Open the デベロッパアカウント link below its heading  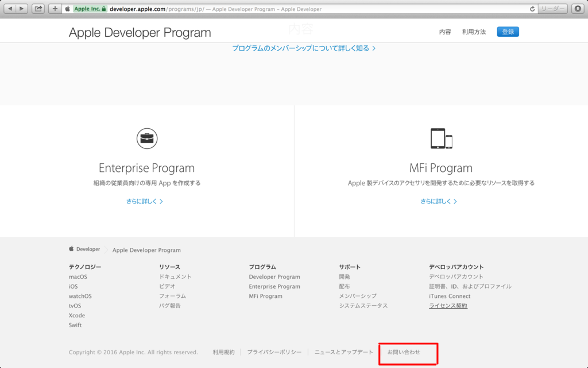457,277
